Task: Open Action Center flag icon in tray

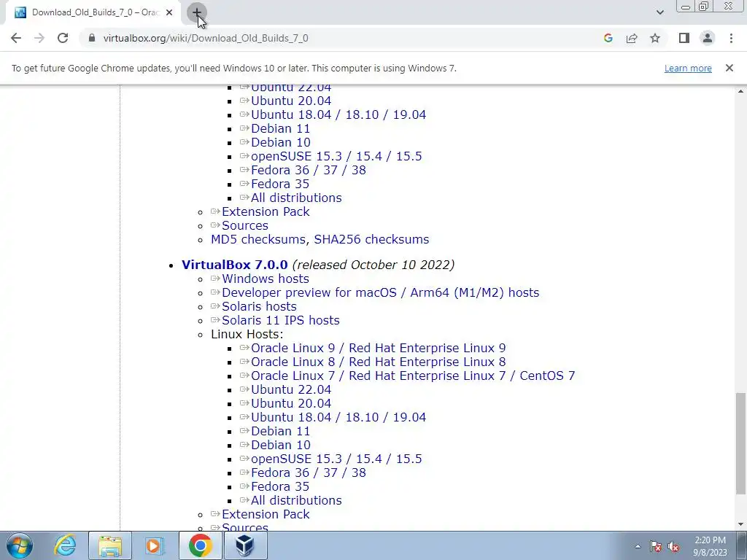Action: [x=656, y=547]
